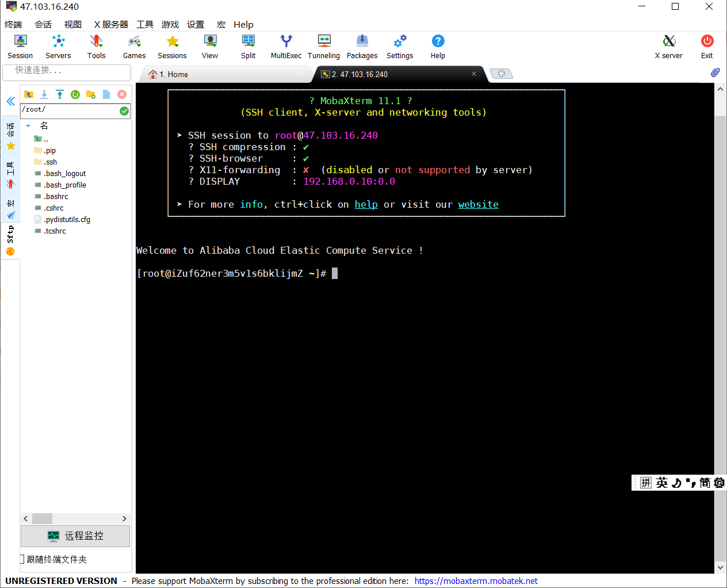Click the 远程监控 button
This screenshot has height=588, width=727.
(x=75, y=536)
